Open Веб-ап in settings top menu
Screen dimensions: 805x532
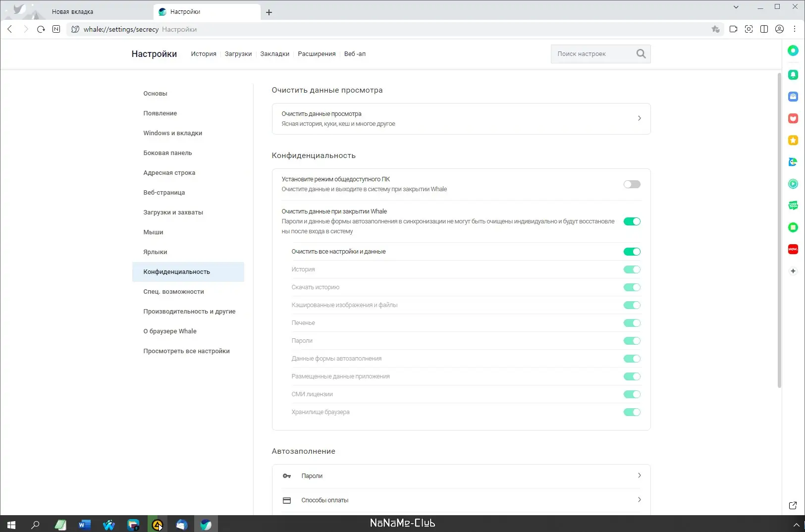point(355,54)
